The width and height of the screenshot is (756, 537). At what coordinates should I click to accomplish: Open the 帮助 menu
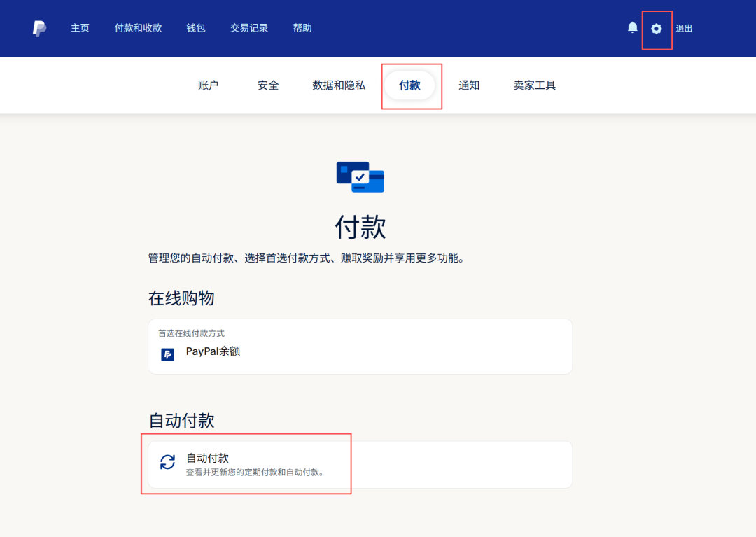[302, 28]
